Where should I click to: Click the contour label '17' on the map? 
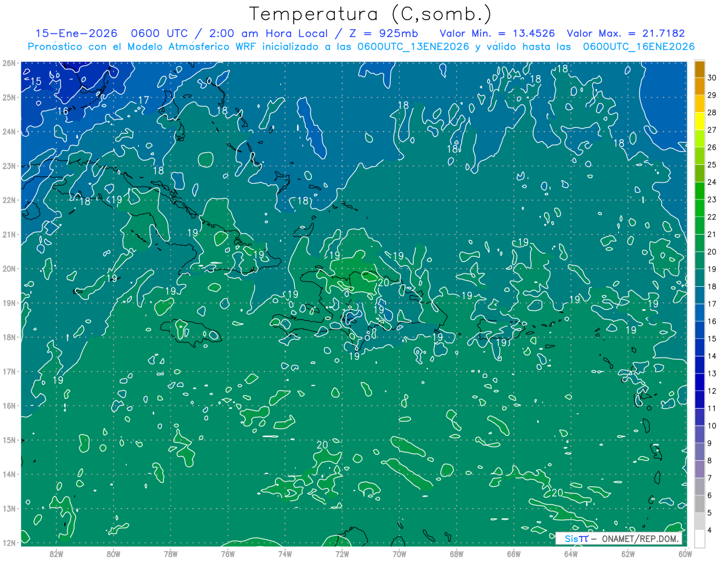[144, 100]
